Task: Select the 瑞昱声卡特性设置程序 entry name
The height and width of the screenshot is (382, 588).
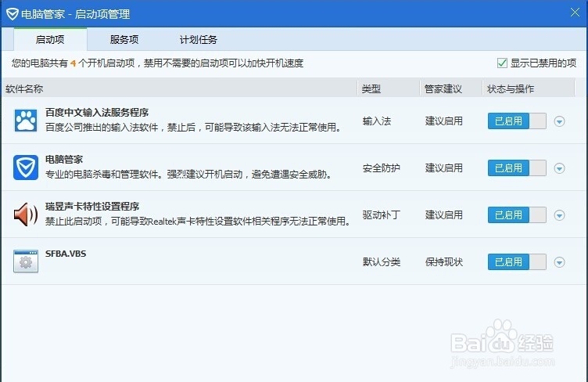Action: pyautogui.click(x=92, y=207)
